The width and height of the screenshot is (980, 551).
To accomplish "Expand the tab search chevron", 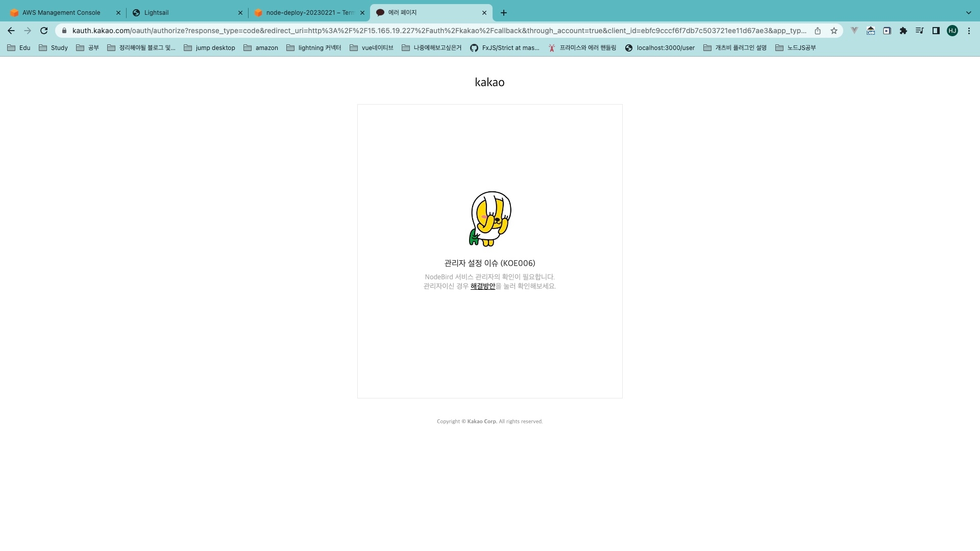I will (x=969, y=13).
